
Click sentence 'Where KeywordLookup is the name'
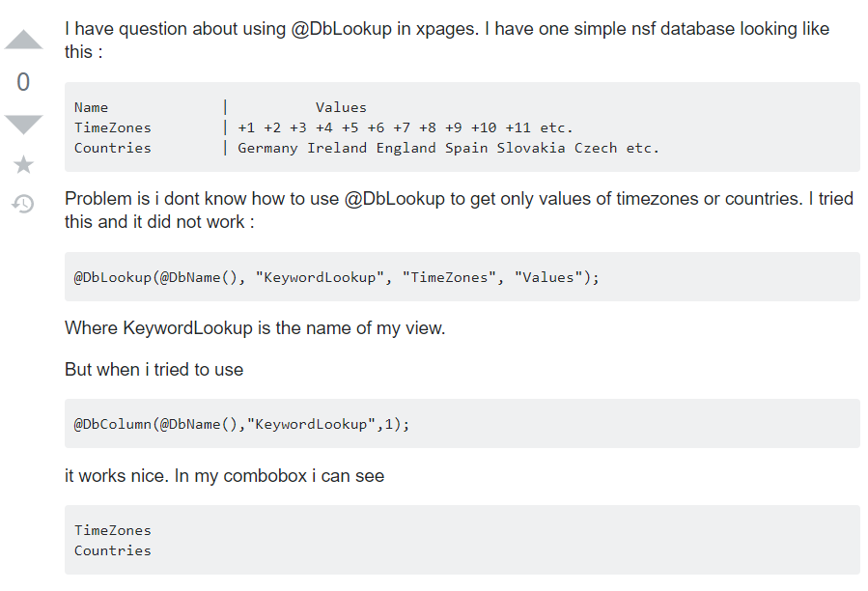coord(255,327)
